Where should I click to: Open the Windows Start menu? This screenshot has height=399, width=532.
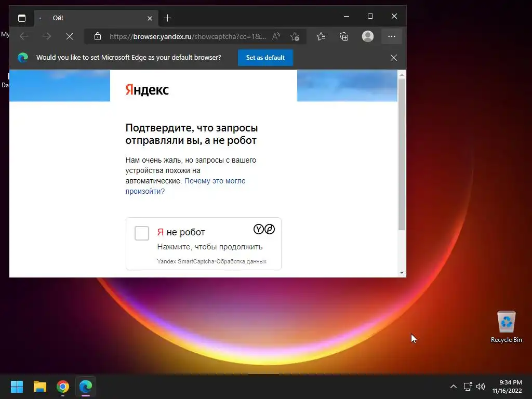(x=17, y=387)
